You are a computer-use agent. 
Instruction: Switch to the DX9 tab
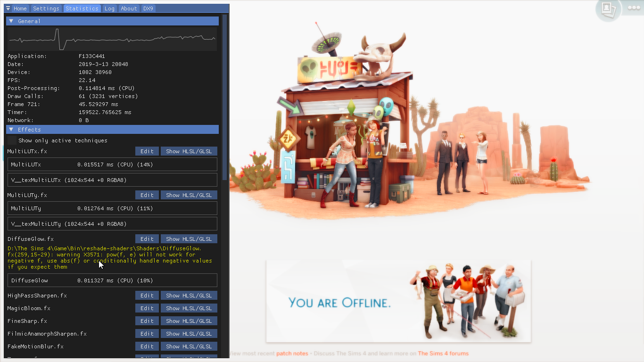(148, 8)
